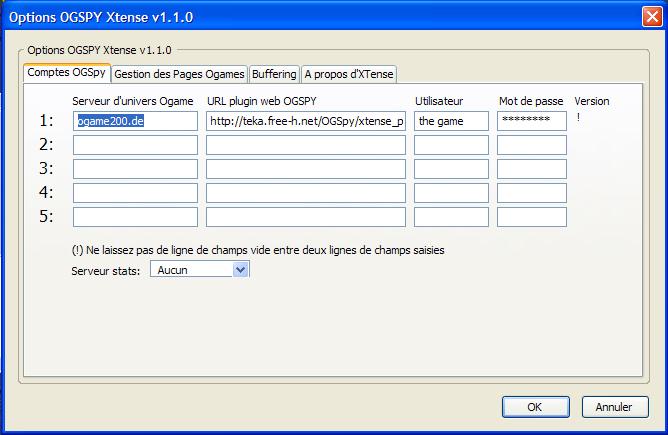Click the Serveur d'univers field in row 2
This screenshot has height=435, width=668.
point(135,145)
